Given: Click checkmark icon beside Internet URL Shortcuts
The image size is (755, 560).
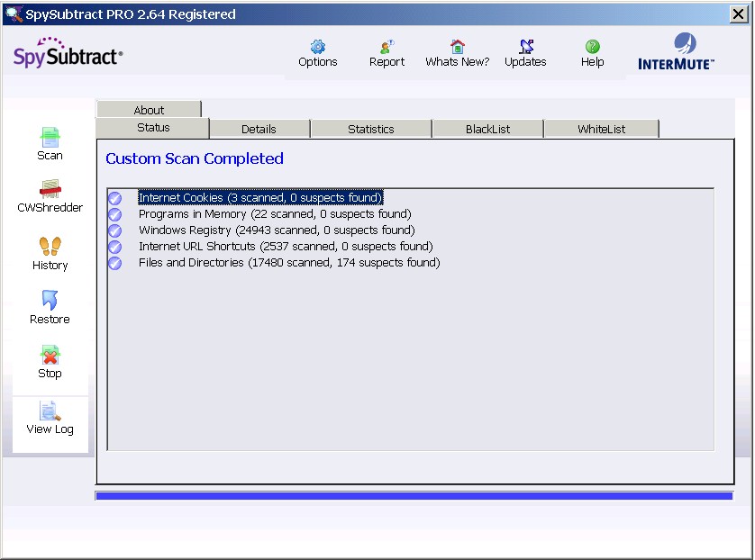Looking at the screenshot, I should pyautogui.click(x=115, y=248).
